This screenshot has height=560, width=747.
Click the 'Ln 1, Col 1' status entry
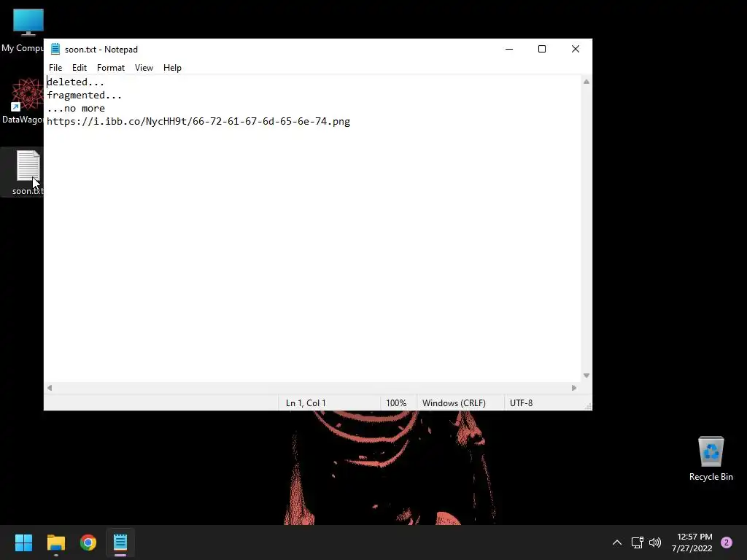click(x=306, y=402)
